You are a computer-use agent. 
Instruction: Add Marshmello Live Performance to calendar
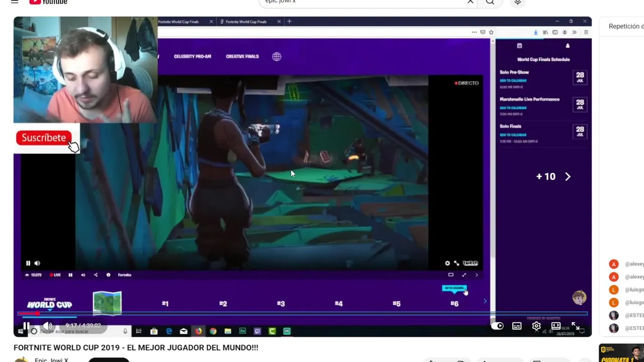[x=513, y=108]
